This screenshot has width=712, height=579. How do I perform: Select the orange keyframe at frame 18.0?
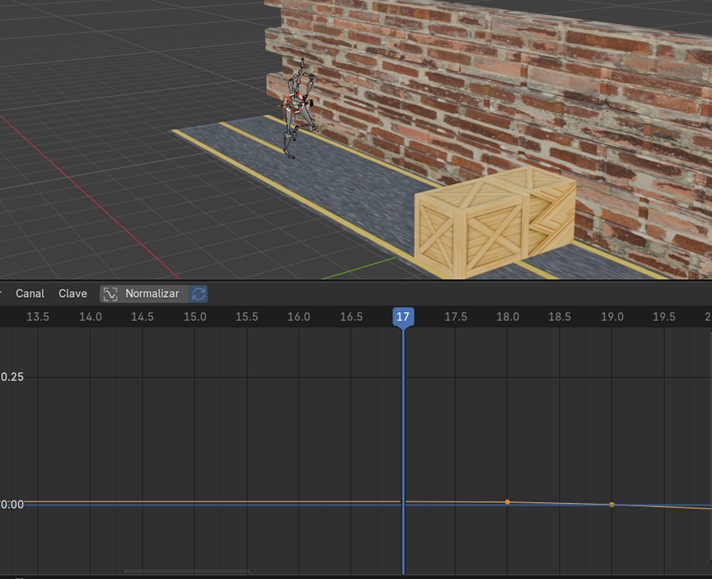click(x=508, y=502)
